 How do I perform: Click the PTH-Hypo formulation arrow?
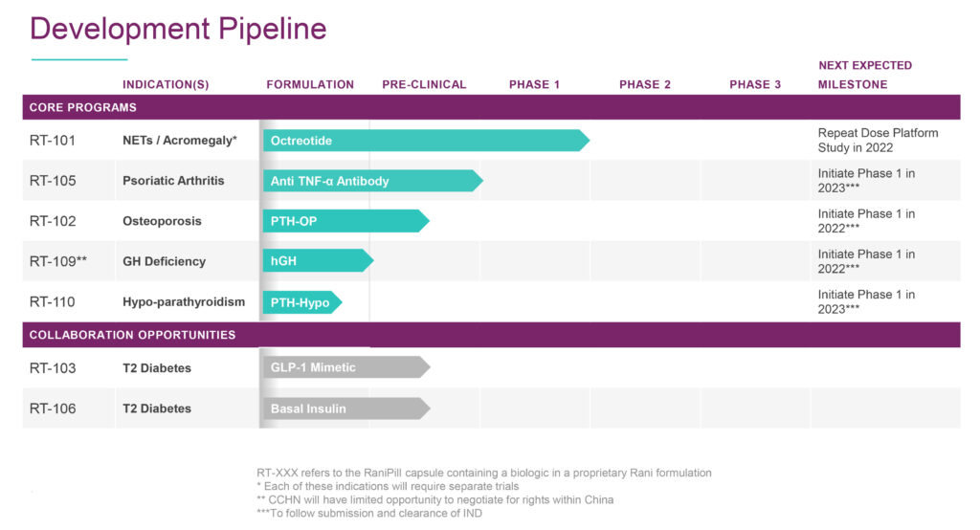pos(302,302)
